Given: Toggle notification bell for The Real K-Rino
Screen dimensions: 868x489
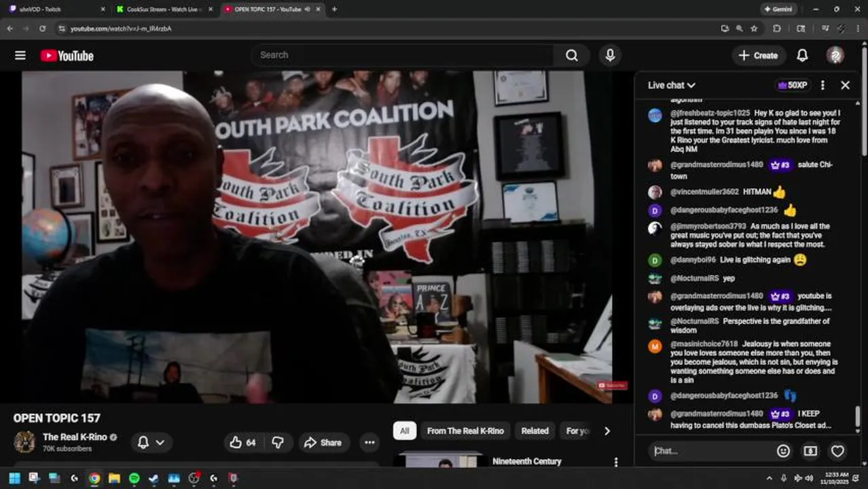Looking at the screenshot, I should (151, 442).
